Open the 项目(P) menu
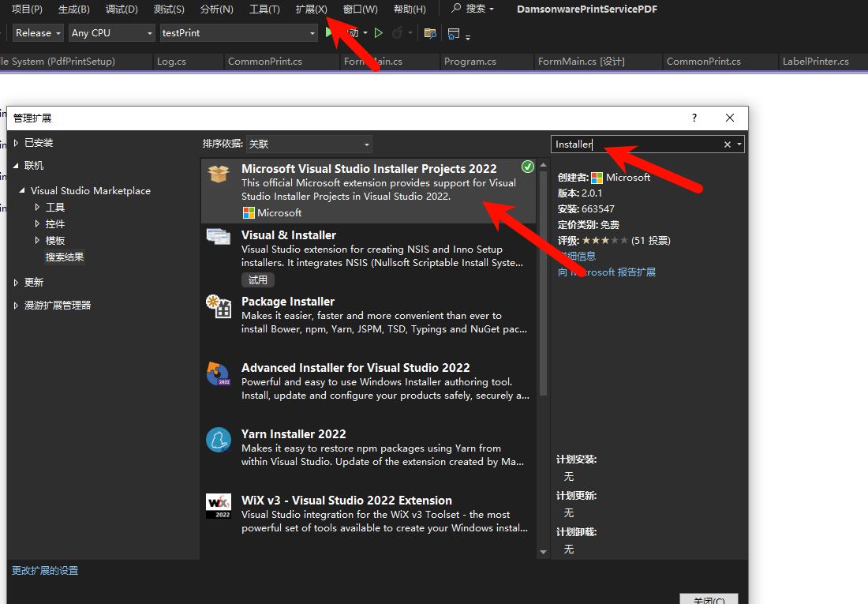The height and width of the screenshot is (604, 868). [27, 9]
